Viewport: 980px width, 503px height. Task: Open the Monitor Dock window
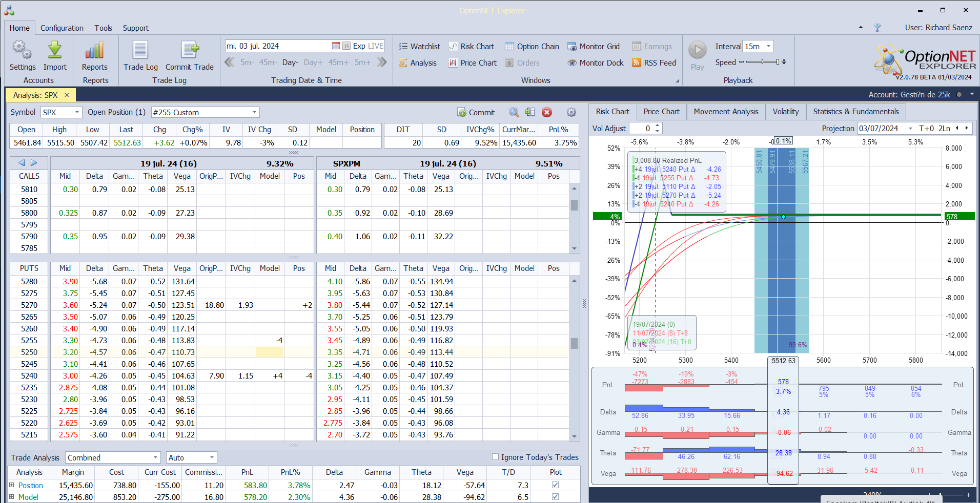click(x=596, y=63)
